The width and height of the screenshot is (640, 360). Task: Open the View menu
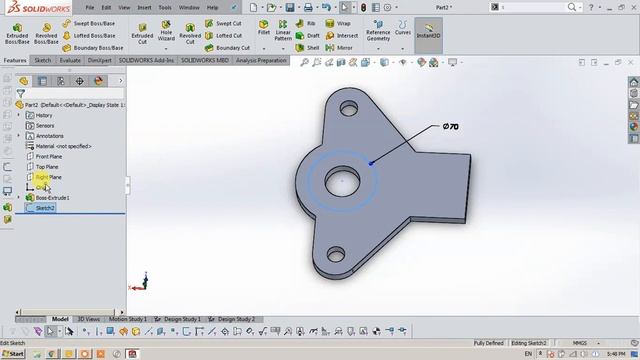point(124,7)
